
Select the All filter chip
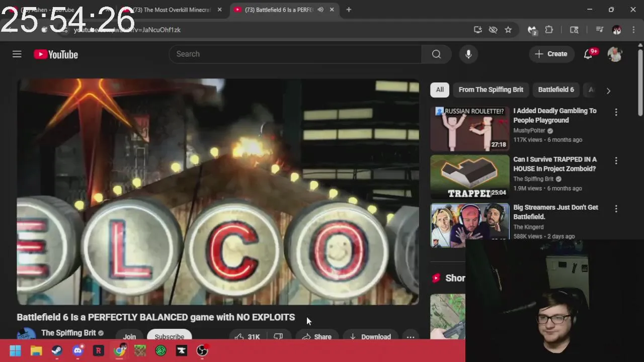440,89
